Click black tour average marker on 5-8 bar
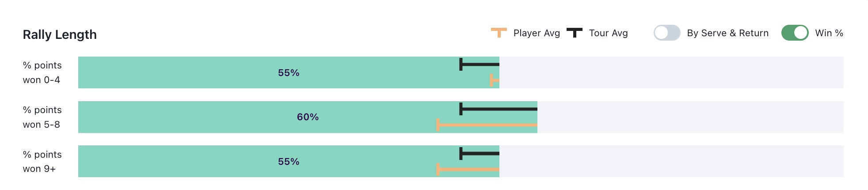Viewport: 868px width, 190px height. [x=461, y=109]
